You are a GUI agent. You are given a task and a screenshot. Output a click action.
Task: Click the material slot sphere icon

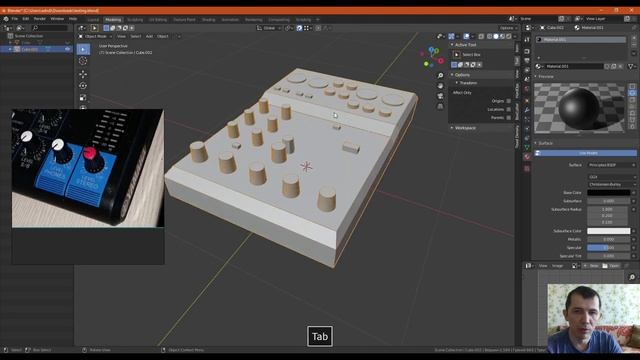point(540,40)
